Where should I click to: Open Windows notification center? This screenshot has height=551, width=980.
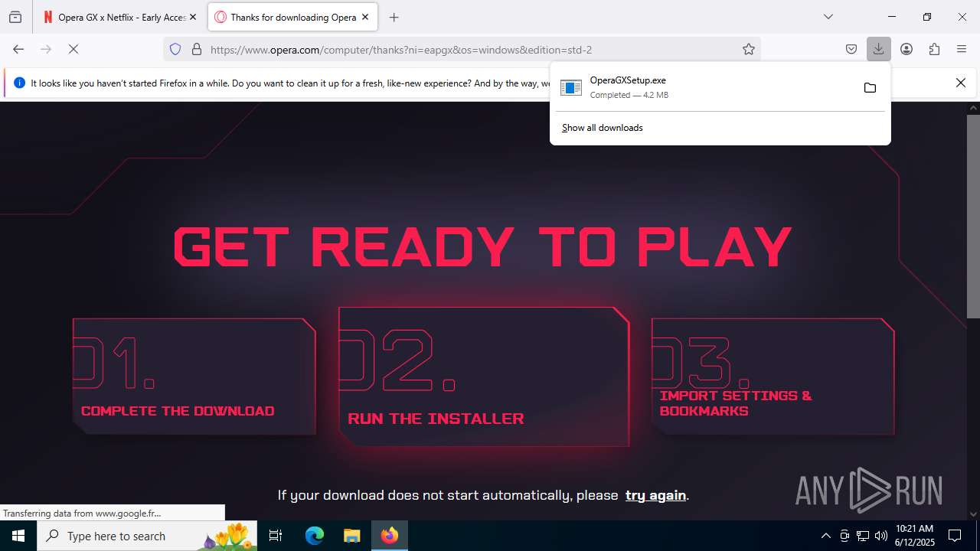pyautogui.click(x=955, y=536)
